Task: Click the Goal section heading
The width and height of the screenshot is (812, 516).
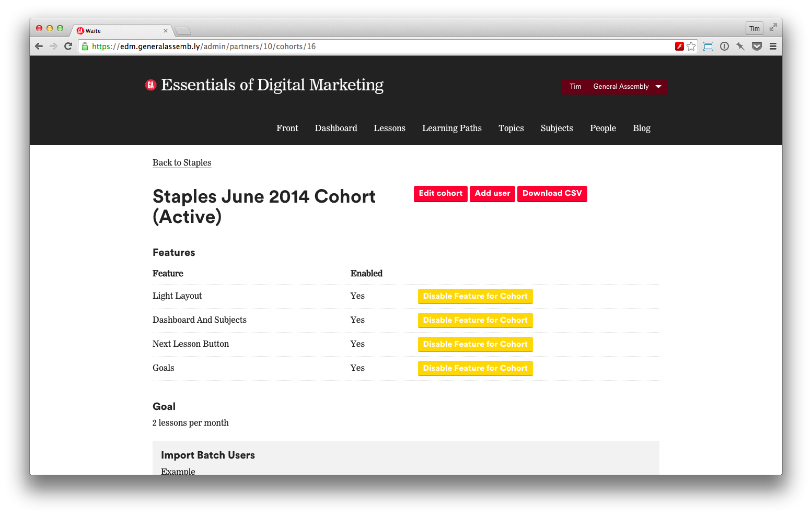Action: coord(164,406)
